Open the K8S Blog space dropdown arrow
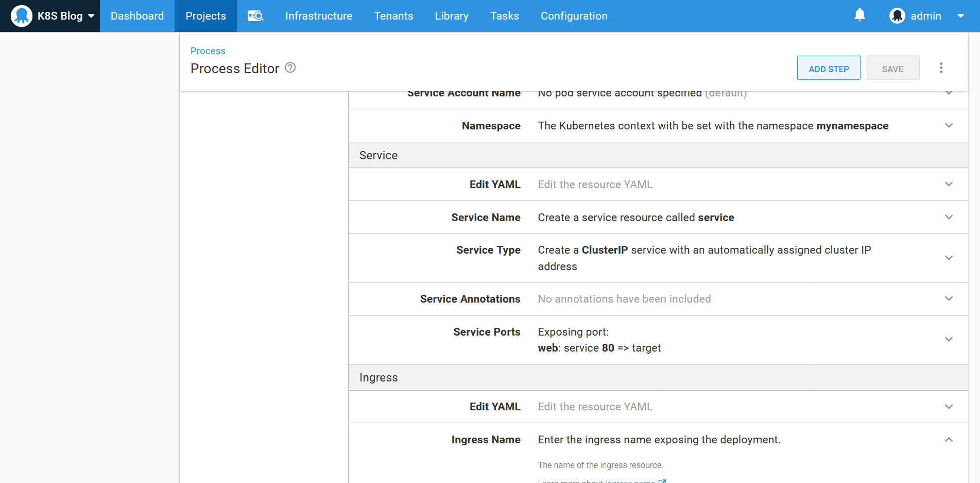980x483 pixels. (x=91, y=16)
